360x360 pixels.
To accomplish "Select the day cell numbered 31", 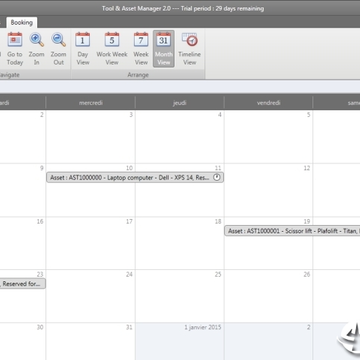I will [91, 341].
